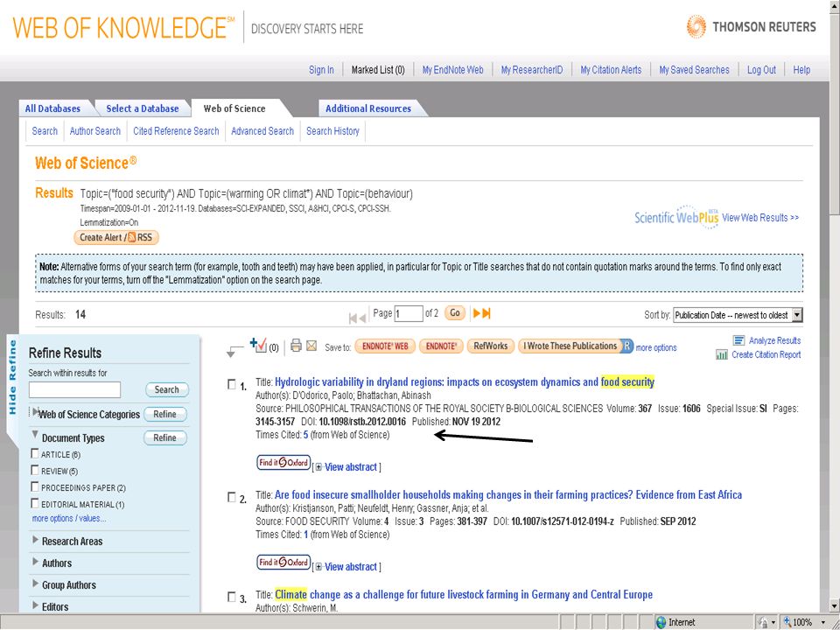Open Cited Reference Search
The width and height of the screenshot is (840, 630).
(x=176, y=131)
